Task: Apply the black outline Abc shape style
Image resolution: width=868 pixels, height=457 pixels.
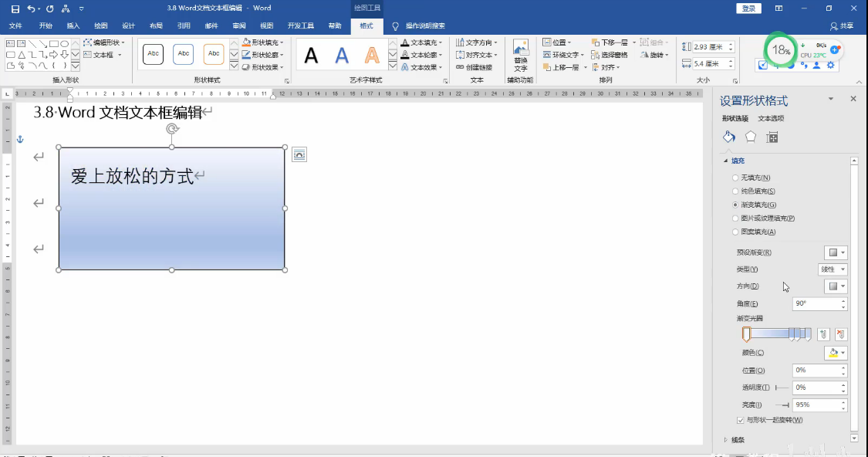Action: pos(154,54)
